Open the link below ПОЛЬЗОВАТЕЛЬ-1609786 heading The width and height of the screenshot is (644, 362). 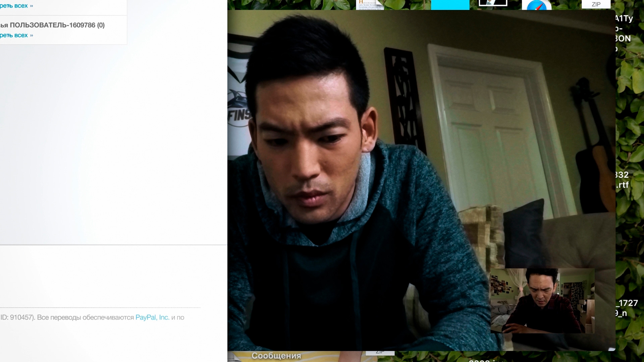coord(16,35)
